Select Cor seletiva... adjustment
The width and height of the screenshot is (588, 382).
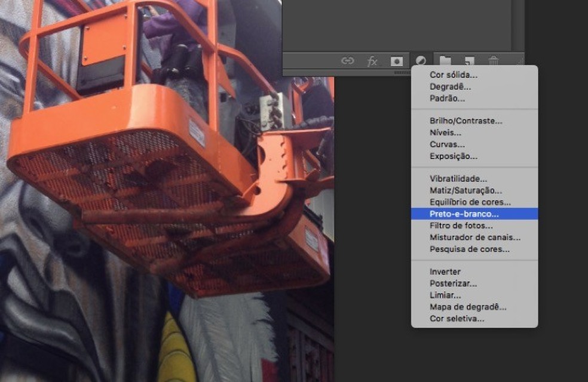pyautogui.click(x=474, y=319)
